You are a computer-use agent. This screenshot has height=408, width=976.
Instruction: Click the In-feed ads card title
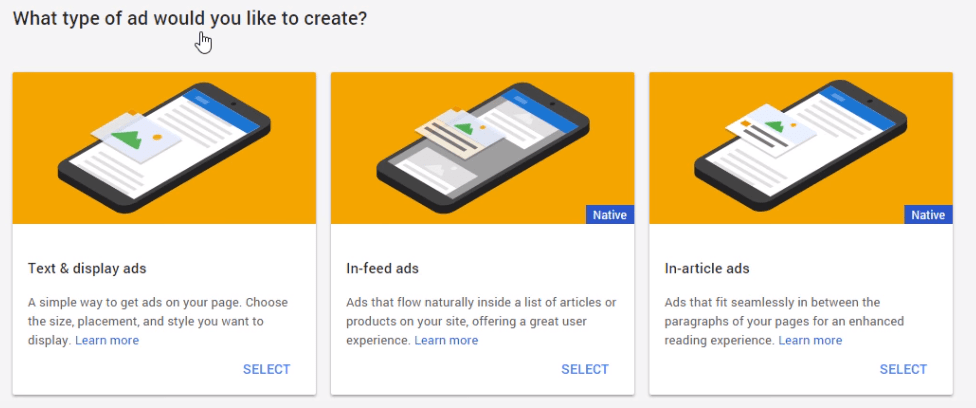click(382, 268)
